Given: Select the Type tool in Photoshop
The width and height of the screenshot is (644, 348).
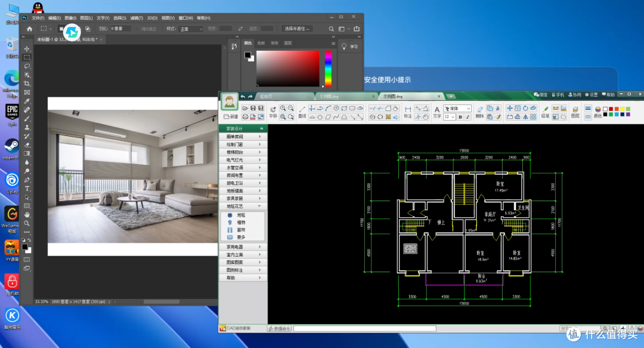Looking at the screenshot, I should 27,189.
